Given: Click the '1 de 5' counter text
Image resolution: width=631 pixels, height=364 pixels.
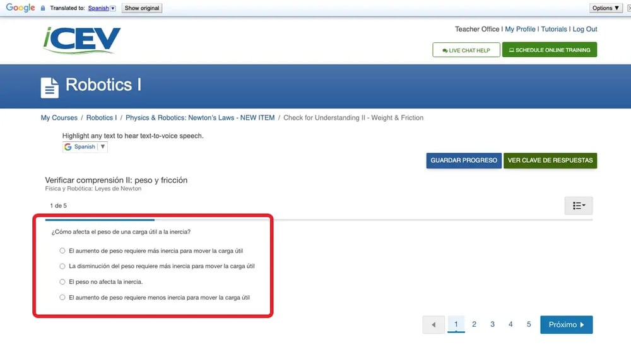Looking at the screenshot, I should coord(58,206).
